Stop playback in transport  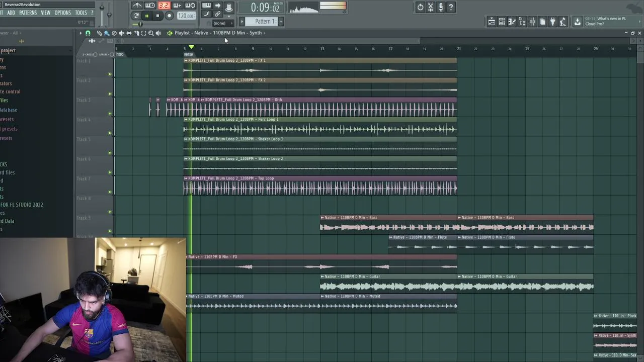(x=157, y=16)
